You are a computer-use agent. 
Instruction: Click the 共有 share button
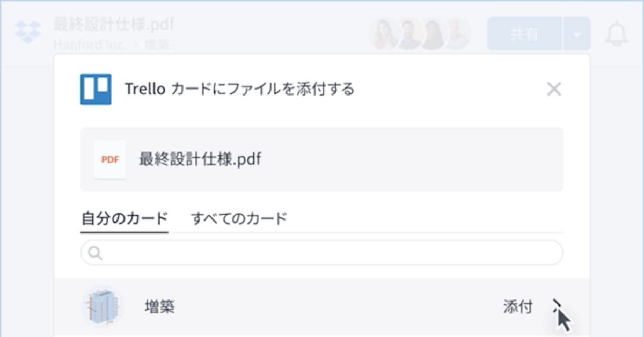[524, 34]
